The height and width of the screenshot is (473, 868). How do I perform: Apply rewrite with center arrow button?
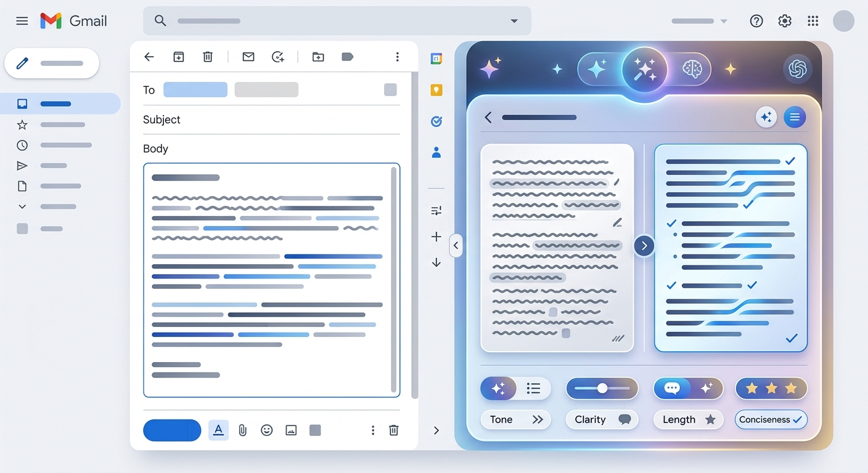coord(644,246)
